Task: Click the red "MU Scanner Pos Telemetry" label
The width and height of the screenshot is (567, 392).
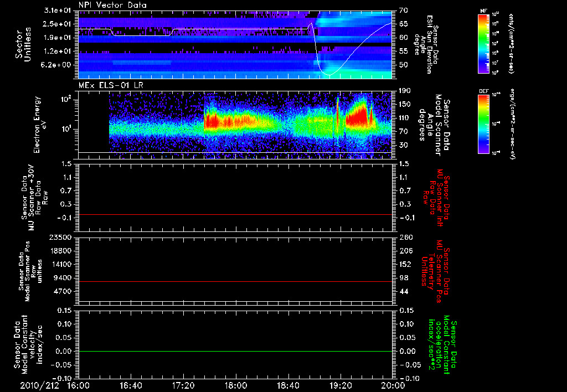Action: click(435, 271)
